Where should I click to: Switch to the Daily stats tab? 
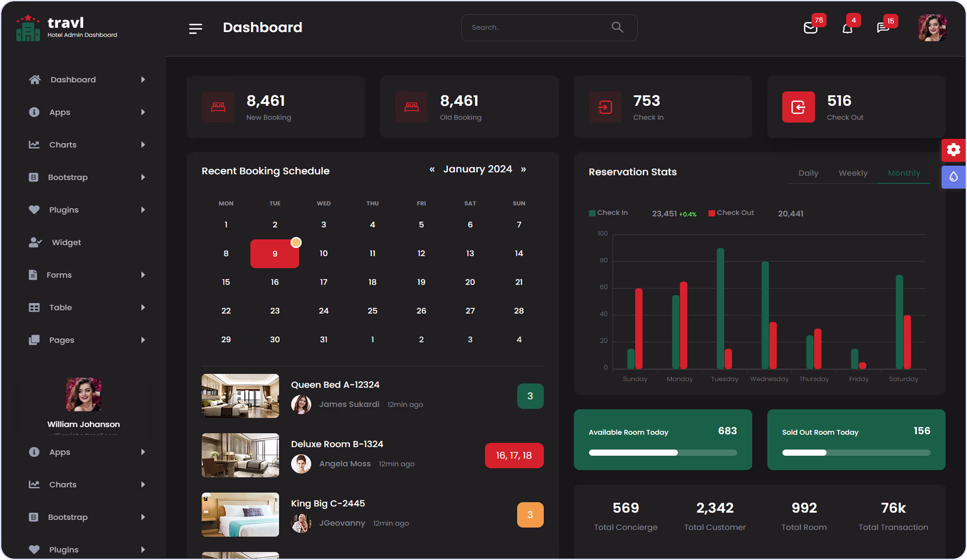tap(809, 173)
